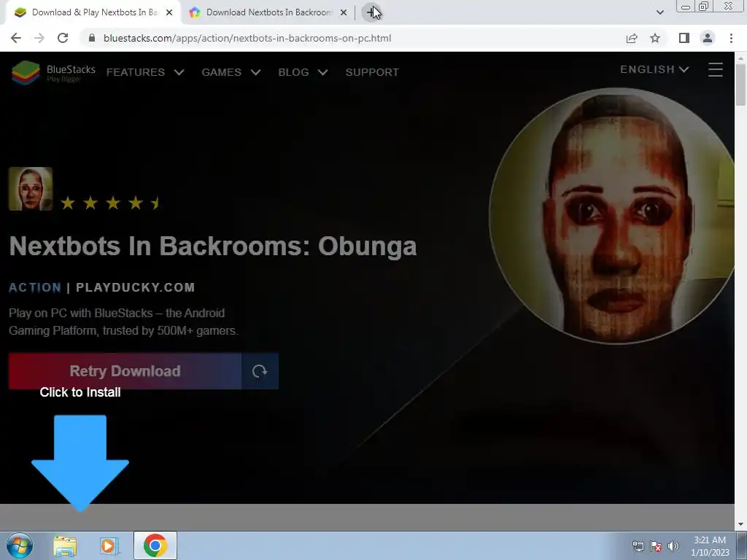Click the star rating row
This screenshot has height=560, width=747.
point(111,203)
